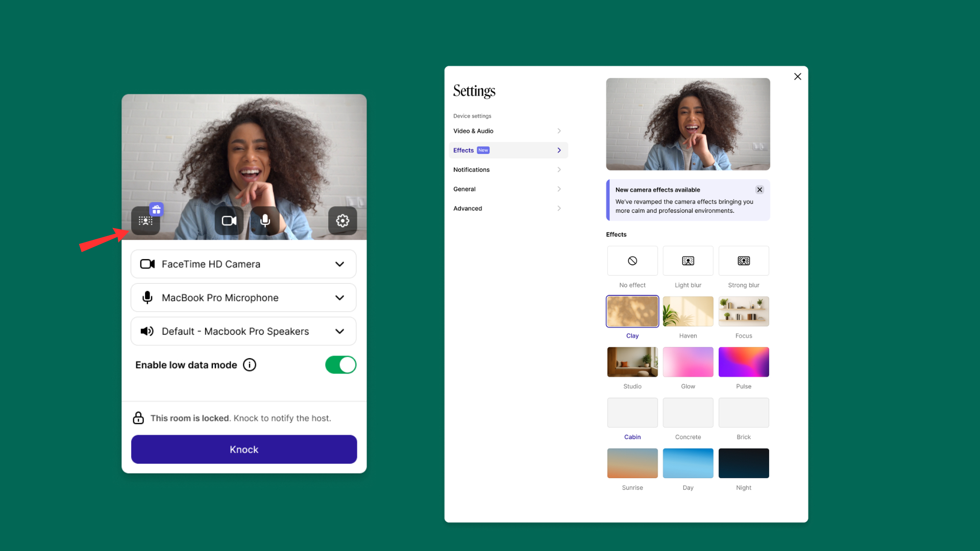This screenshot has width=980, height=551.
Task: Toggle Enable low data mode switch
Action: pyautogui.click(x=340, y=365)
